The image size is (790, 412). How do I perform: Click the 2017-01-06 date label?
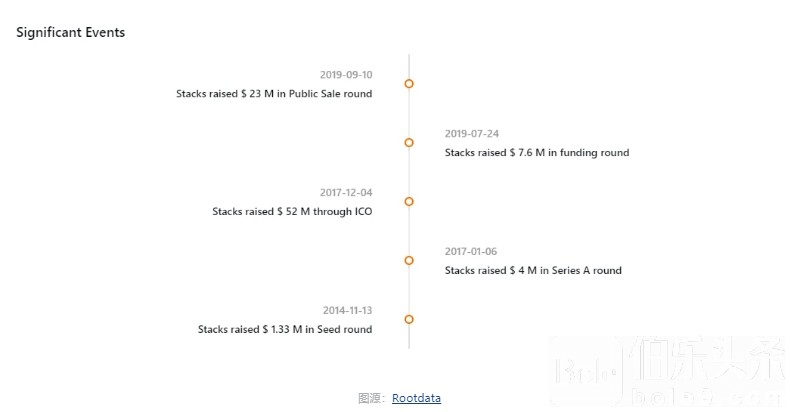(471, 252)
